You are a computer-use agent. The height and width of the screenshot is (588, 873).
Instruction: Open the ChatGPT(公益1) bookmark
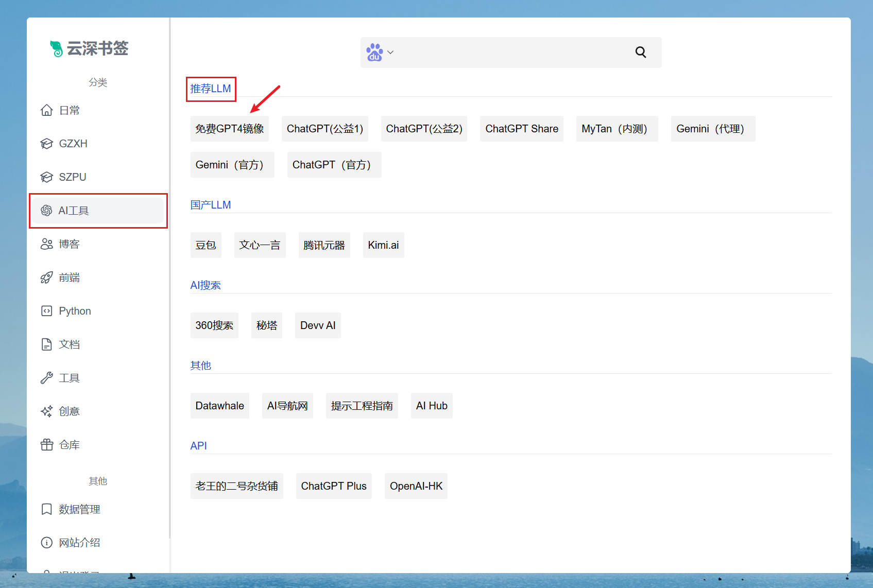pyautogui.click(x=325, y=129)
